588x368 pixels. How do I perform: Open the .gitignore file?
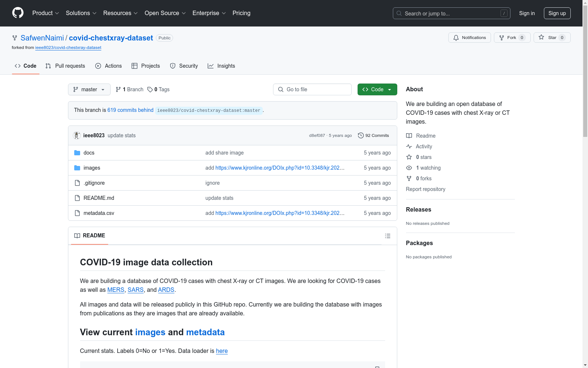point(94,183)
